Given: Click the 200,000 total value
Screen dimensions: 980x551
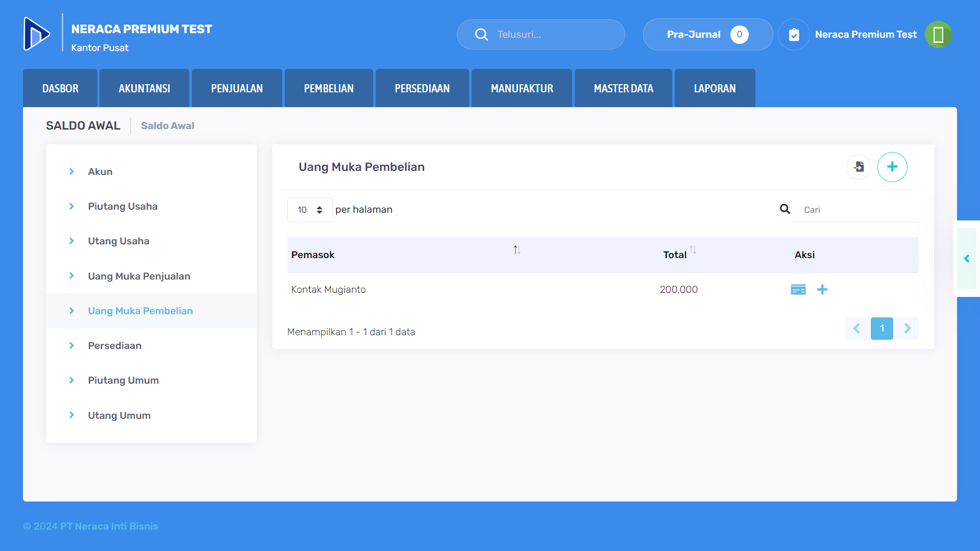Looking at the screenshot, I should click(x=678, y=290).
